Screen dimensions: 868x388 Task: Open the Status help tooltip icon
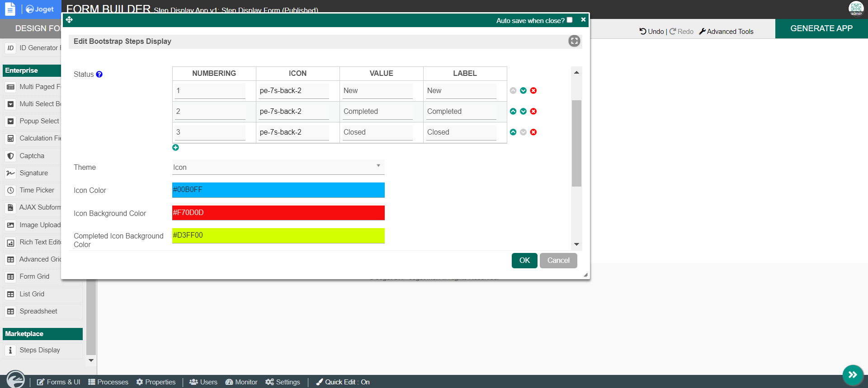tap(99, 74)
